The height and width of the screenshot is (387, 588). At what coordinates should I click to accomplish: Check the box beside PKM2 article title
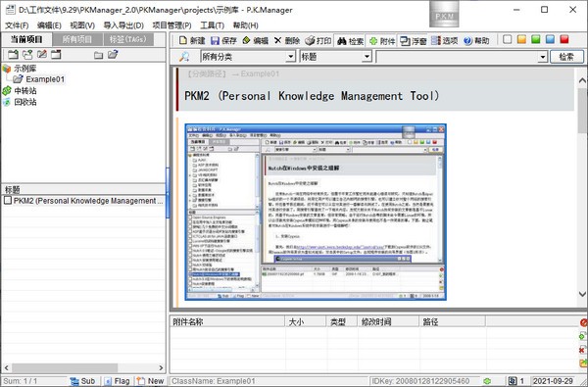[x=8, y=200]
